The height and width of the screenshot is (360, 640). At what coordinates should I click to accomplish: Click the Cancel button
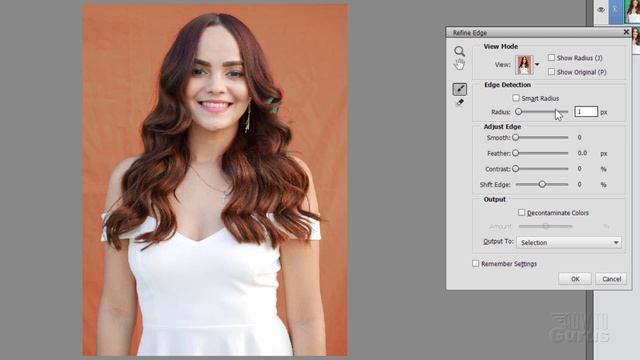point(611,279)
